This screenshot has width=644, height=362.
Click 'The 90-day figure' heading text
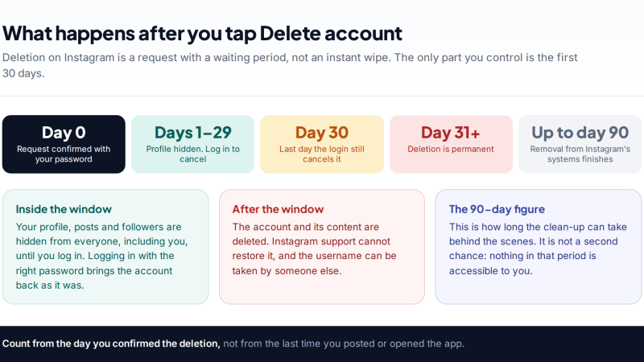[x=497, y=209]
